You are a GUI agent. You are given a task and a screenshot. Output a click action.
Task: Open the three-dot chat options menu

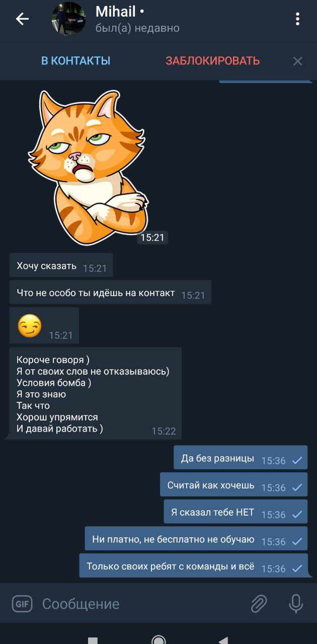tap(298, 19)
